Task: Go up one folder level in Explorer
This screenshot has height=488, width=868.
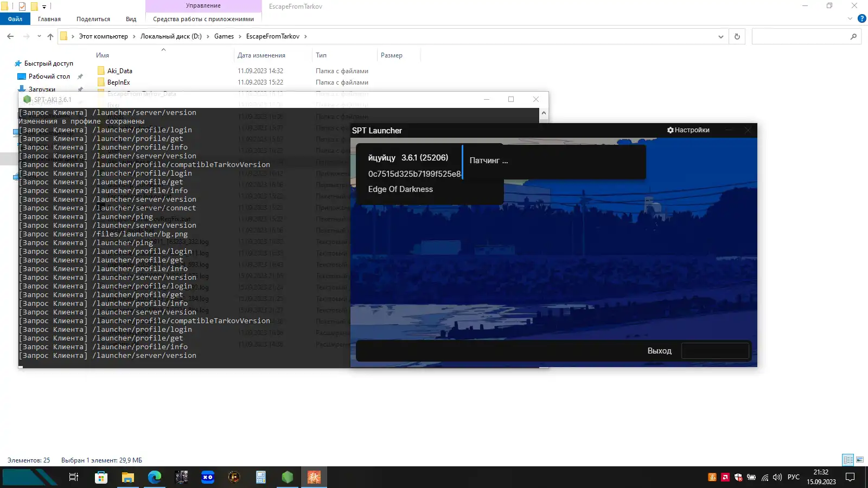Action: click(x=50, y=36)
